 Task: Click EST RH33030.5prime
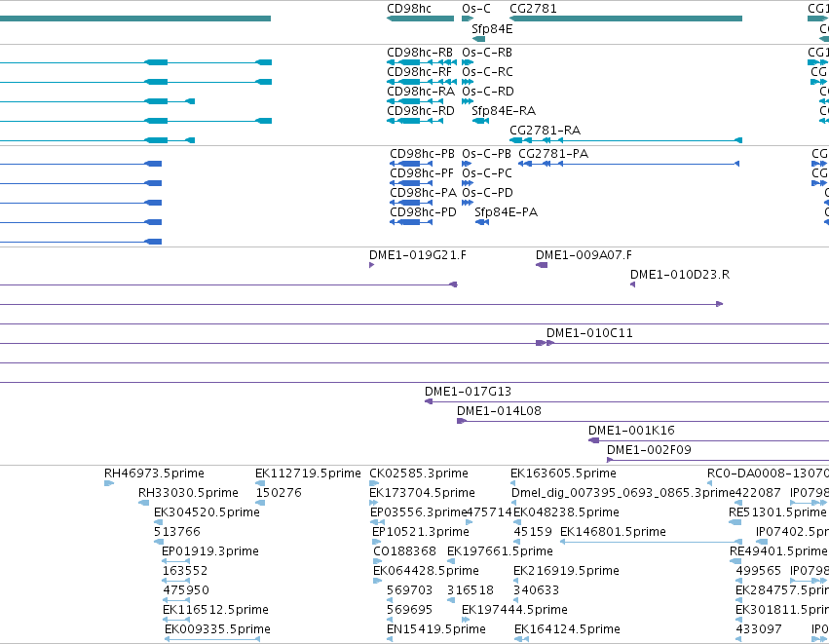coord(188,493)
